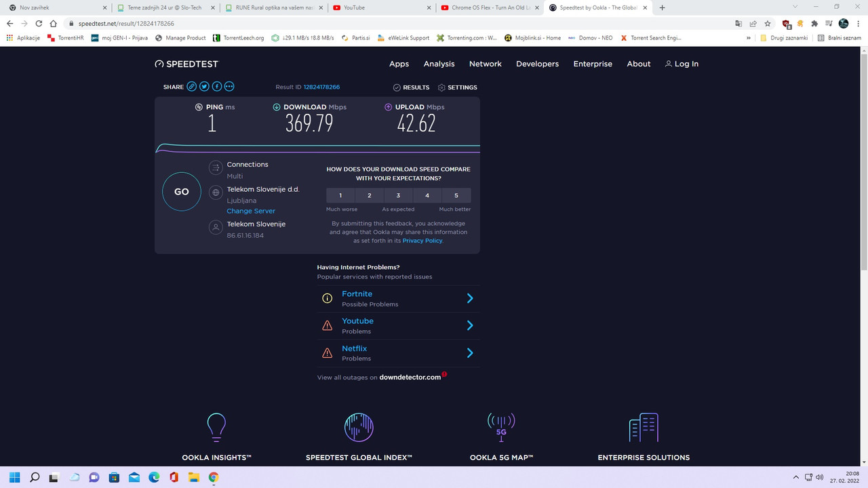Open Network menu item
This screenshot has width=868, height=488.
pyautogui.click(x=486, y=64)
